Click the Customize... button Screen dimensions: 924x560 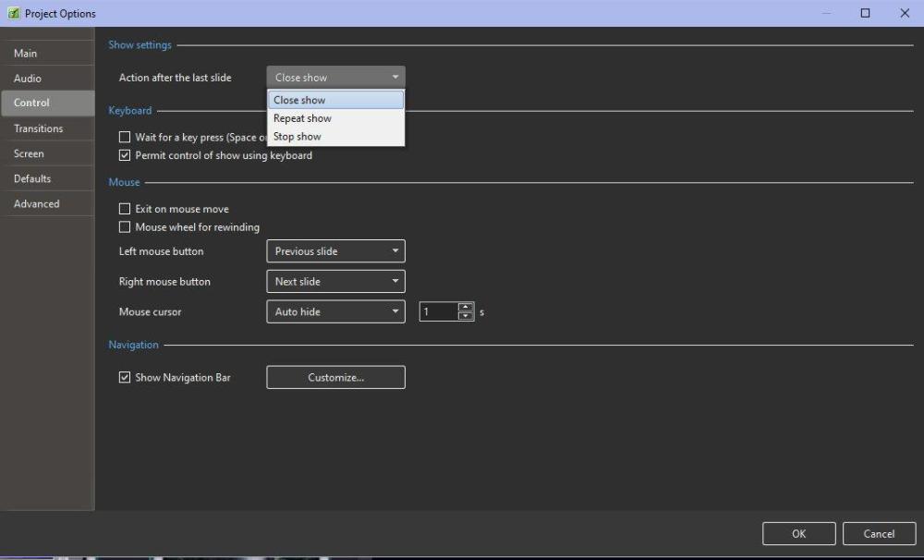335,377
